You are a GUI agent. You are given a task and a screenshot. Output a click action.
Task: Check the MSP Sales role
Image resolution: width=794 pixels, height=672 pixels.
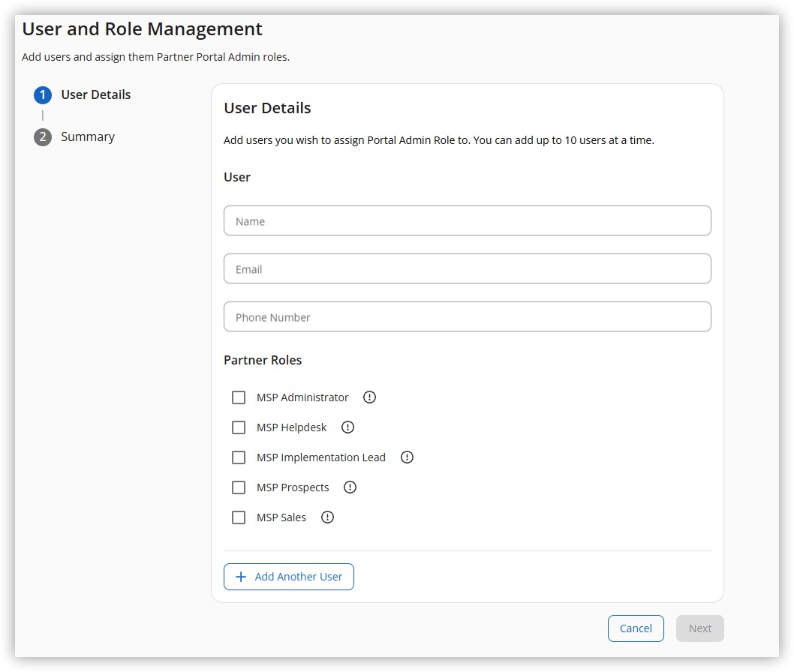coord(239,517)
